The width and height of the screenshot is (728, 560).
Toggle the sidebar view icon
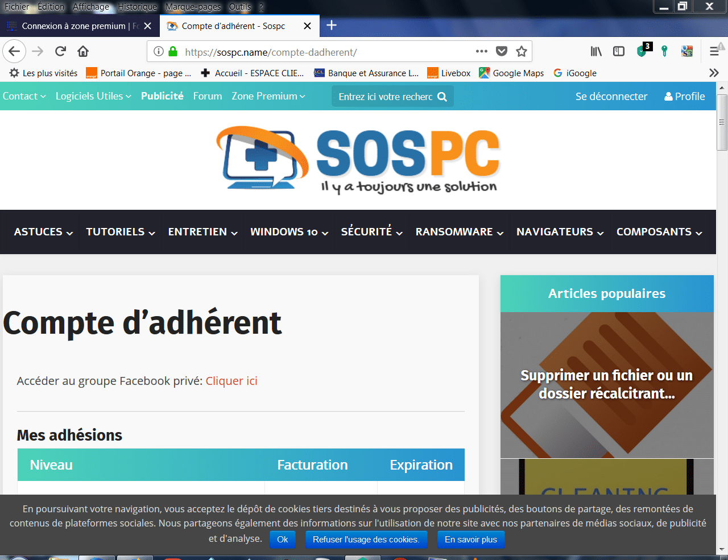pyautogui.click(x=619, y=52)
